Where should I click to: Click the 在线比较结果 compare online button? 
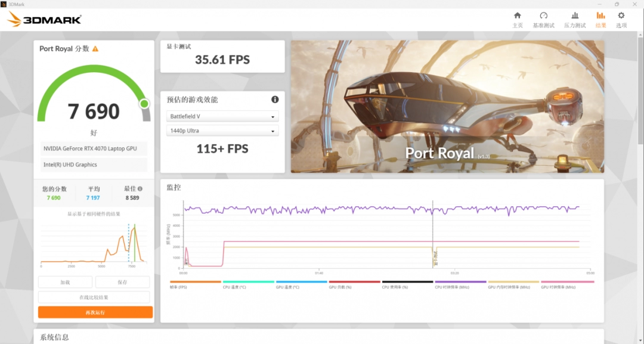point(94,297)
